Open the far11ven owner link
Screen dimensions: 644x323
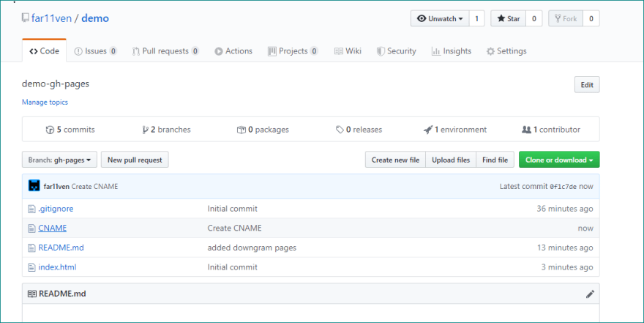[x=51, y=18]
